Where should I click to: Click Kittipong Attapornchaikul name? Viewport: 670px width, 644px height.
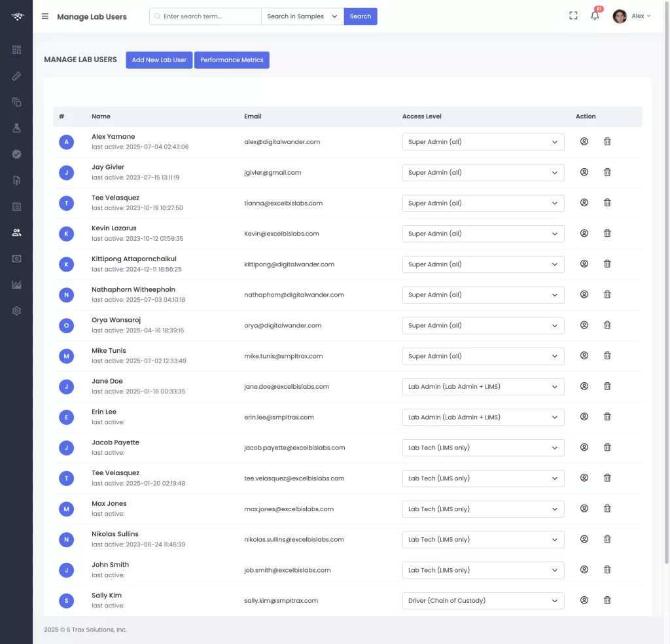point(133,259)
